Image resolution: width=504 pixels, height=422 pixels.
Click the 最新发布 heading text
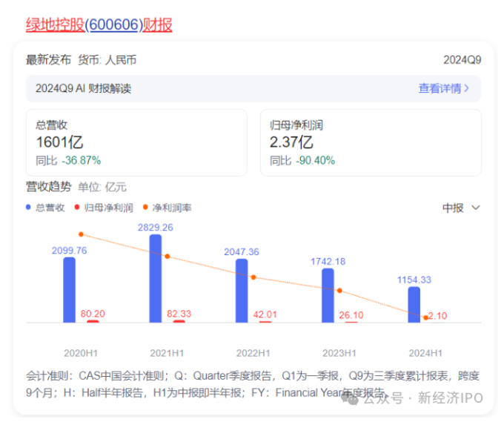[48, 60]
